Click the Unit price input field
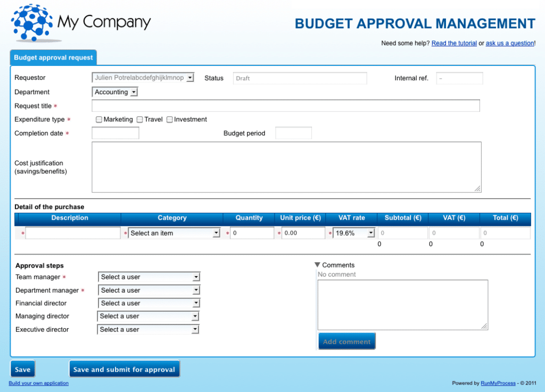Viewport: 545px width, 392px height. pos(303,233)
